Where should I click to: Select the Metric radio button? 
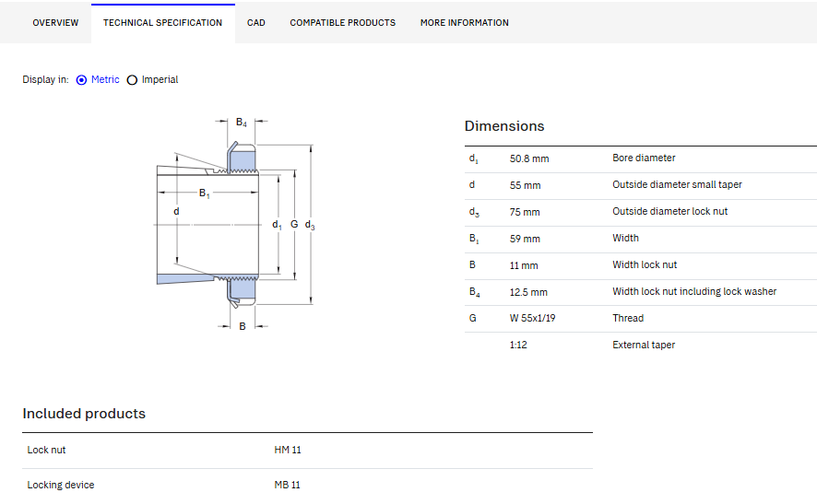(x=81, y=80)
